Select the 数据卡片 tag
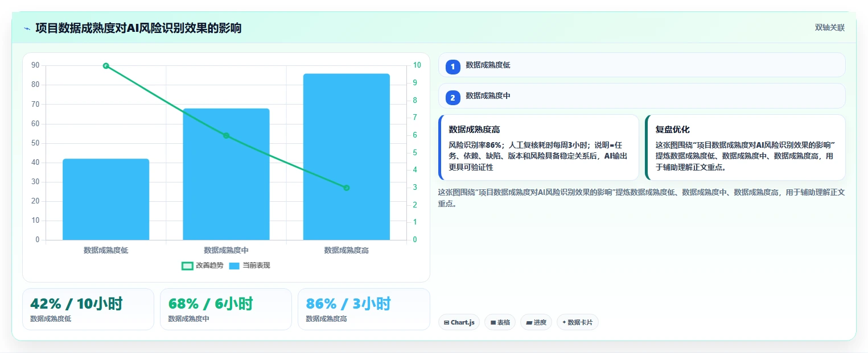 coord(577,322)
